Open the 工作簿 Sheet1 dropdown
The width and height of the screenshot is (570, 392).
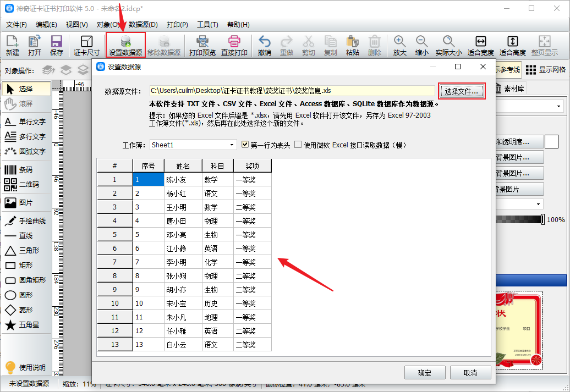[194, 145]
